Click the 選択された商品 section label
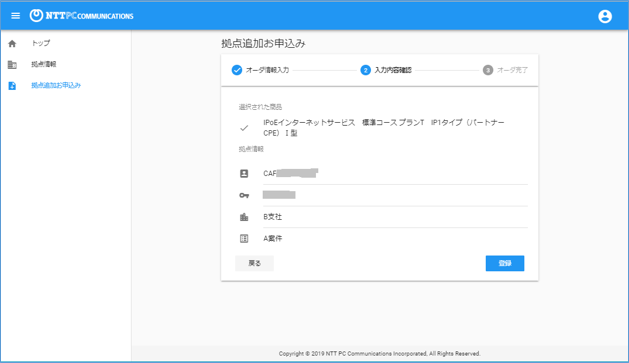The image size is (629, 363). tap(260, 107)
